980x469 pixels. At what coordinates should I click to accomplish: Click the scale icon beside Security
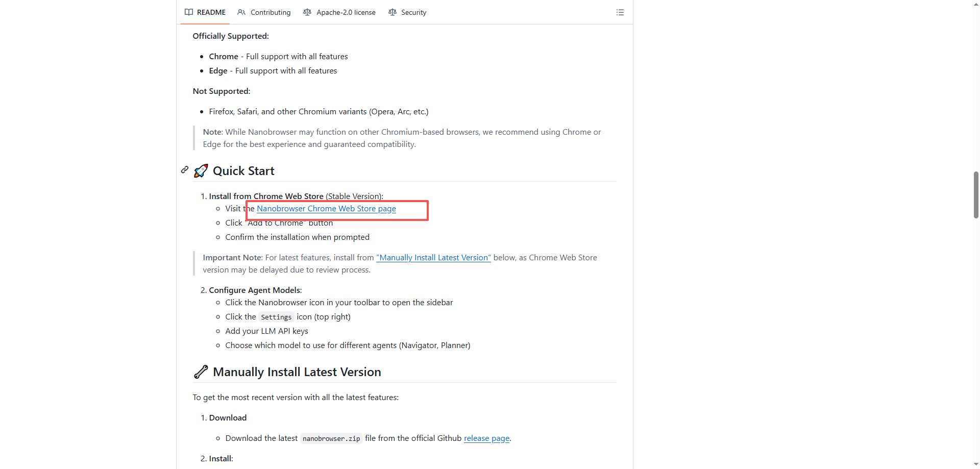coord(392,12)
